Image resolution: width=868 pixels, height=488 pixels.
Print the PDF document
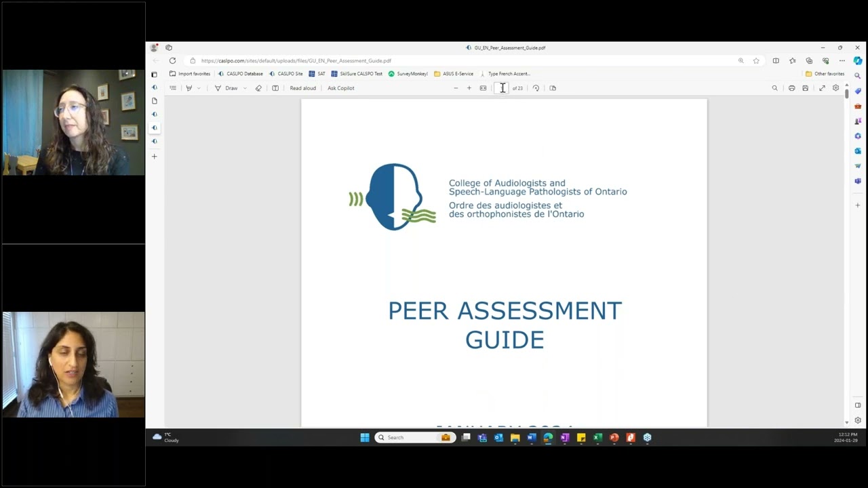click(x=791, y=88)
